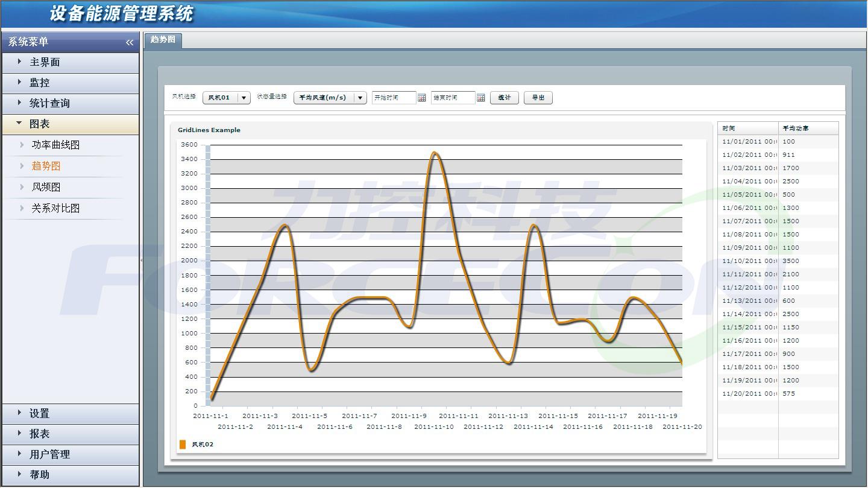Focus the 结束时间 input field

[x=453, y=98]
